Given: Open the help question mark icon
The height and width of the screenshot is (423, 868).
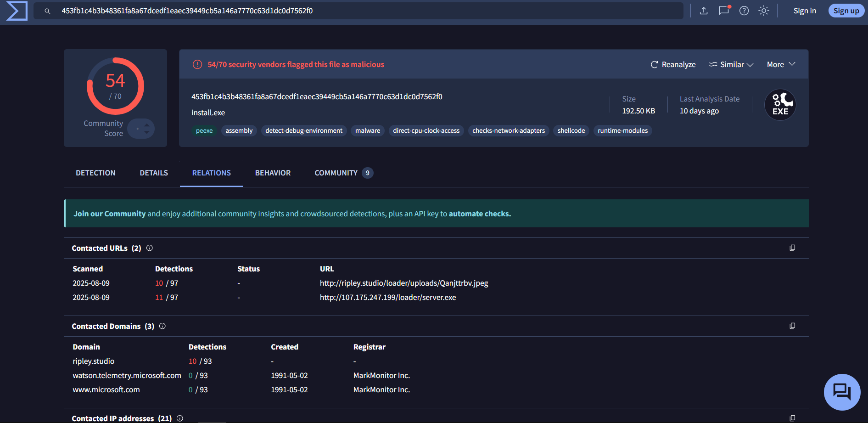Looking at the screenshot, I should (x=744, y=11).
